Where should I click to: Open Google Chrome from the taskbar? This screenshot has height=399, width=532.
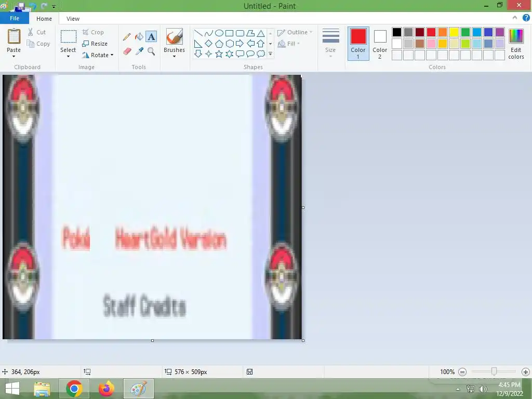tap(74, 389)
